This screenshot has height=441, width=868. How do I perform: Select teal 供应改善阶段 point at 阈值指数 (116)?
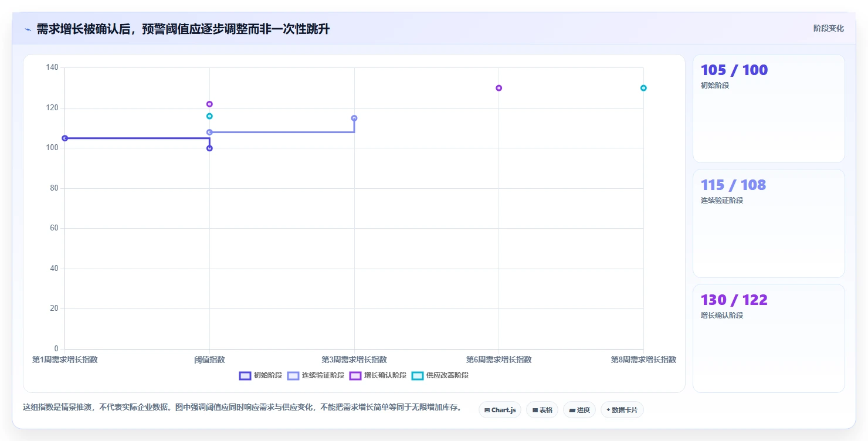(x=209, y=116)
